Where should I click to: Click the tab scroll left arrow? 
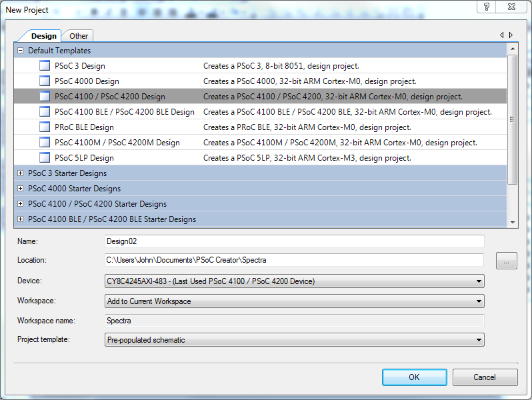click(x=502, y=35)
